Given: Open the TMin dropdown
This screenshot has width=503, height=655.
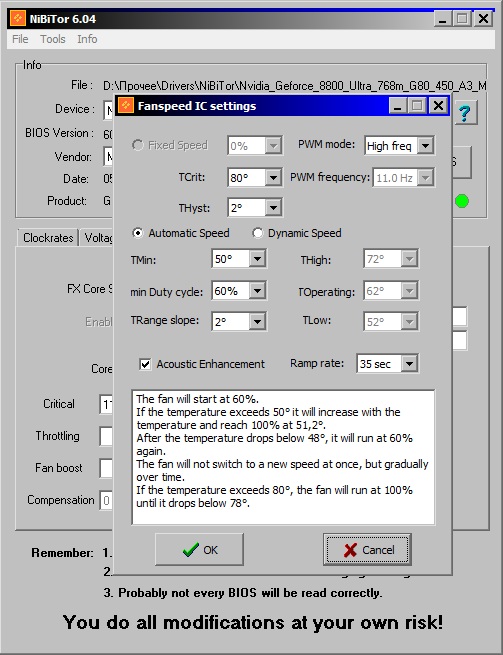Looking at the screenshot, I should (x=257, y=259).
